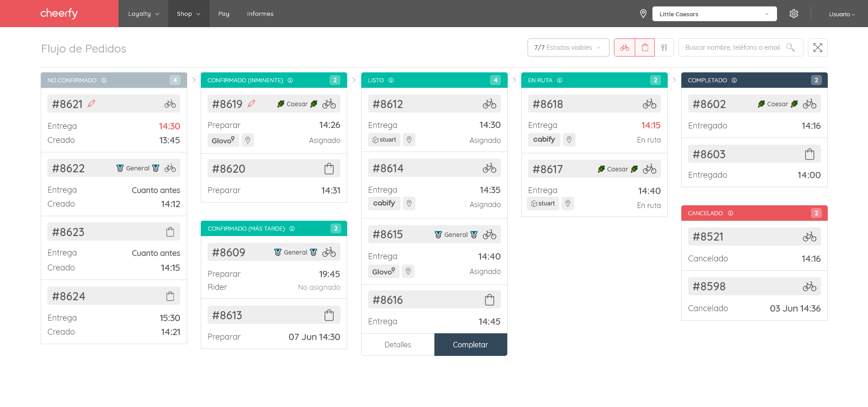This screenshot has width=868, height=407.
Task: Select order #8613
Action: pyautogui.click(x=274, y=315)
